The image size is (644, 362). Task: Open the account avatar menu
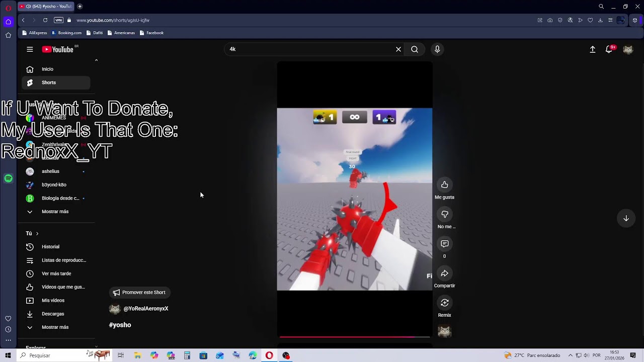tap(628, 49)
